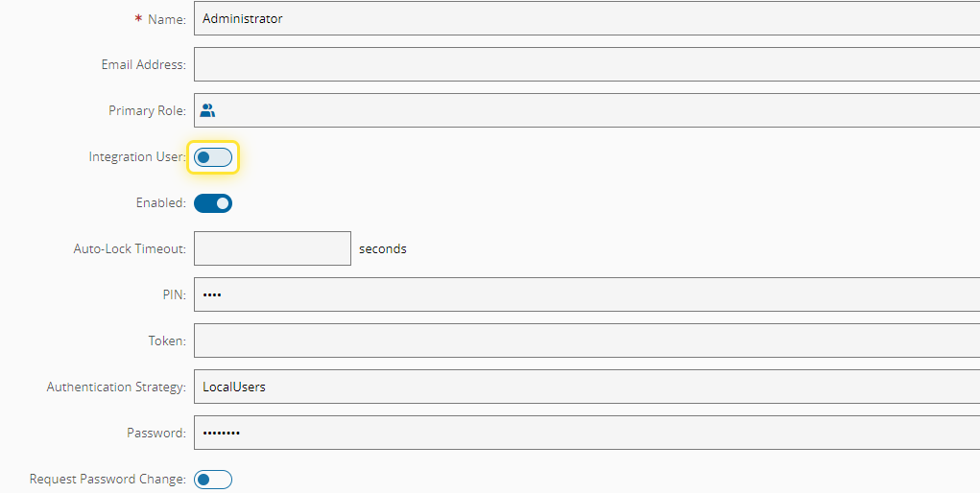
Task: Click the empty Email Address input box
Action: pyautogui.click(x=586, y=64)
